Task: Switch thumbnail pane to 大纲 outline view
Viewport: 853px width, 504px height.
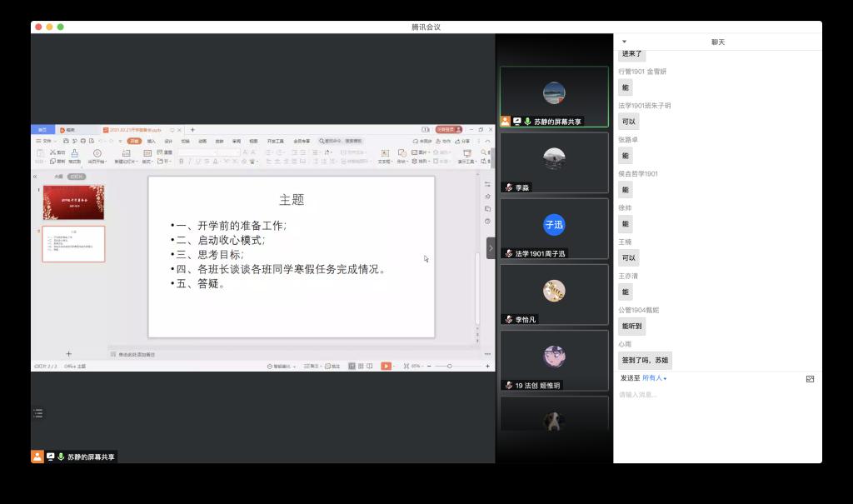Action: click(x=58, y=177)
